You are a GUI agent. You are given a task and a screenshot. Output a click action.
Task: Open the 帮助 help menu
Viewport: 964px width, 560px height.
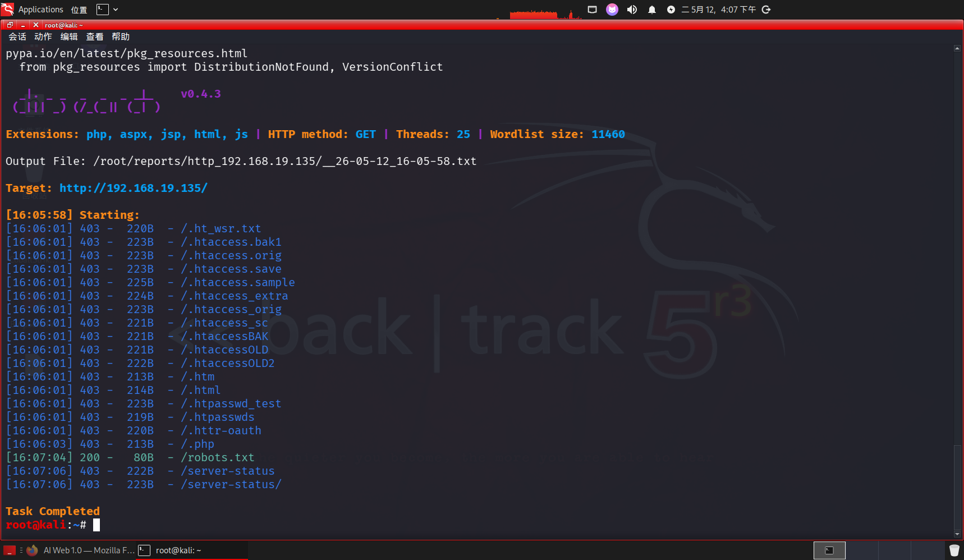pyautogui.click(x=121, y=36)
